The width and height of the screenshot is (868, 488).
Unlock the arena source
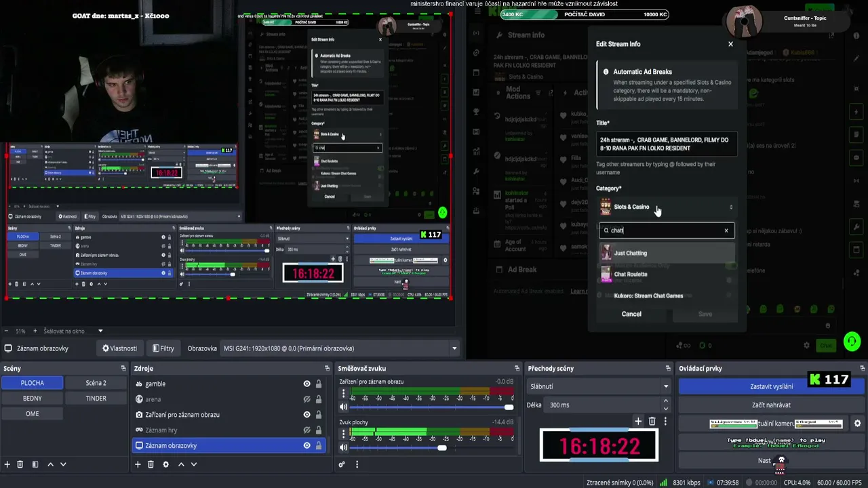(319, 399)
